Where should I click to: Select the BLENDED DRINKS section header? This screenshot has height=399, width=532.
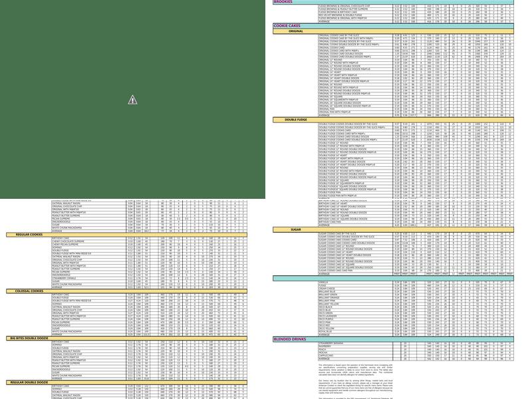pyautogui.click(x=290, y=339)
